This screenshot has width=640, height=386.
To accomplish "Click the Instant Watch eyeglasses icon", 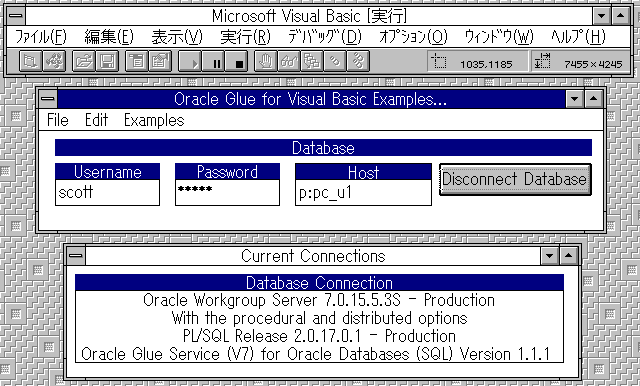I will (289, 61).
